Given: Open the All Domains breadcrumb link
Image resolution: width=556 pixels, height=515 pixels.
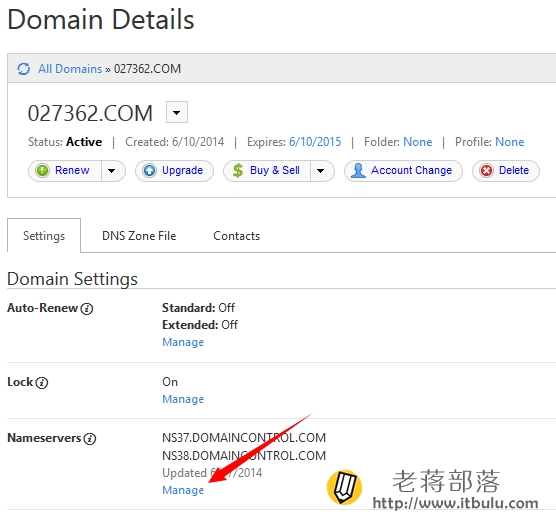Looking at the screenshot, I should [70, 69].
